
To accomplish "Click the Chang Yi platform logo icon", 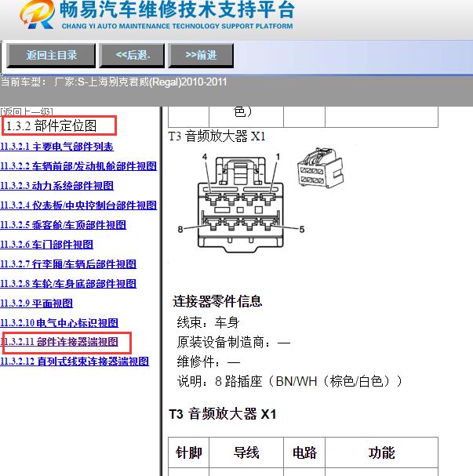I will pos(37,15).
